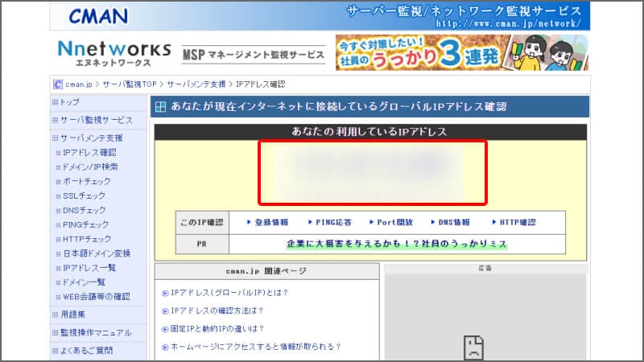Viewport: 644px width, 362px height.
Task: Click the MSP マネージメント監視サービス banner
Action: [x=254, y=55]
